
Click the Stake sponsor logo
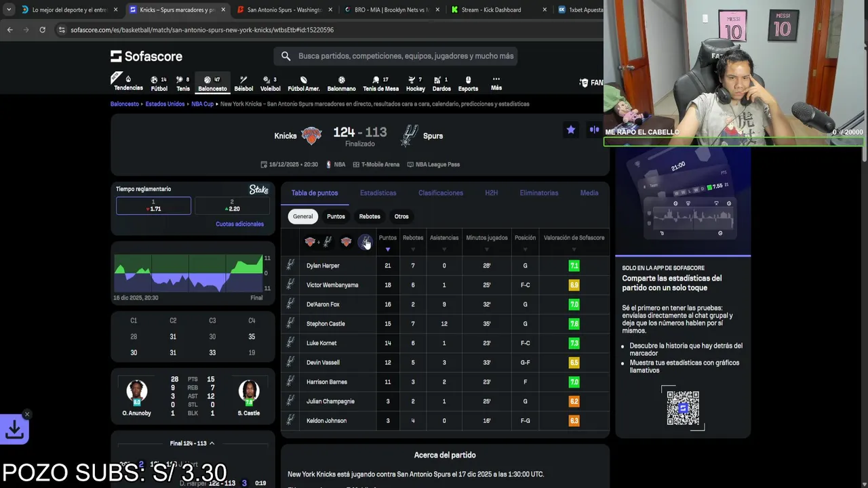[x=258, y=190]
